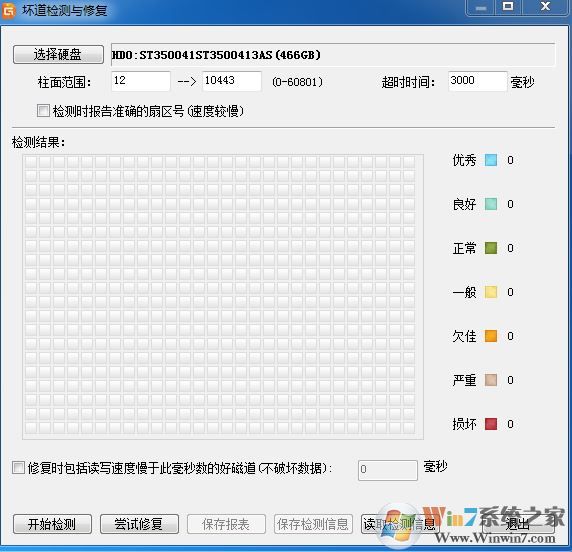This screenshot has width=572, height=552.
Task: Click the 保存报表 button
Action: coord(226,524)
